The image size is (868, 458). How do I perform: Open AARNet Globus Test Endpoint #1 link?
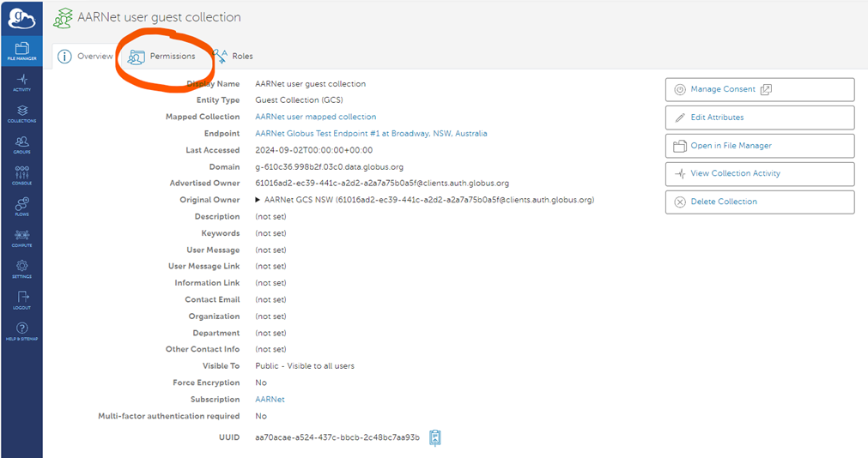click(x=371, y=133)
